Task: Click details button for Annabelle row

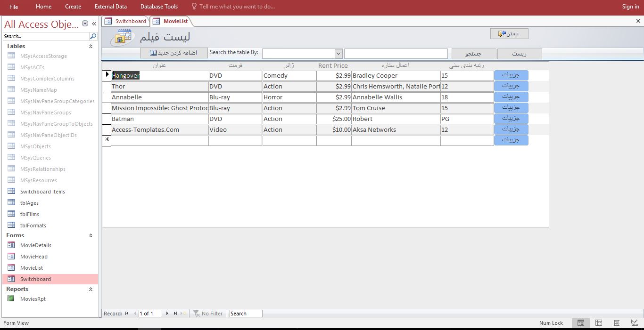Action: pos(511,97)
